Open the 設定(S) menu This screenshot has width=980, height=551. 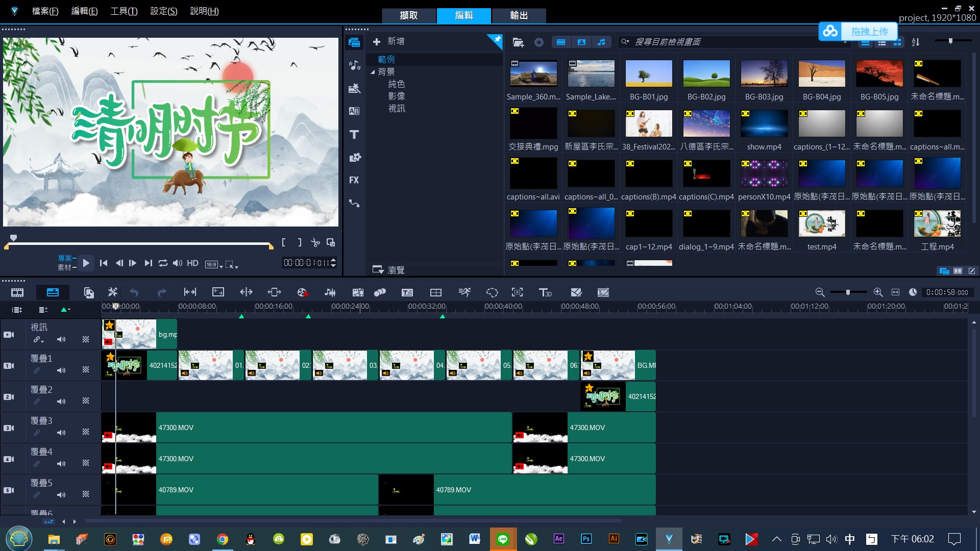click(164, 11)
